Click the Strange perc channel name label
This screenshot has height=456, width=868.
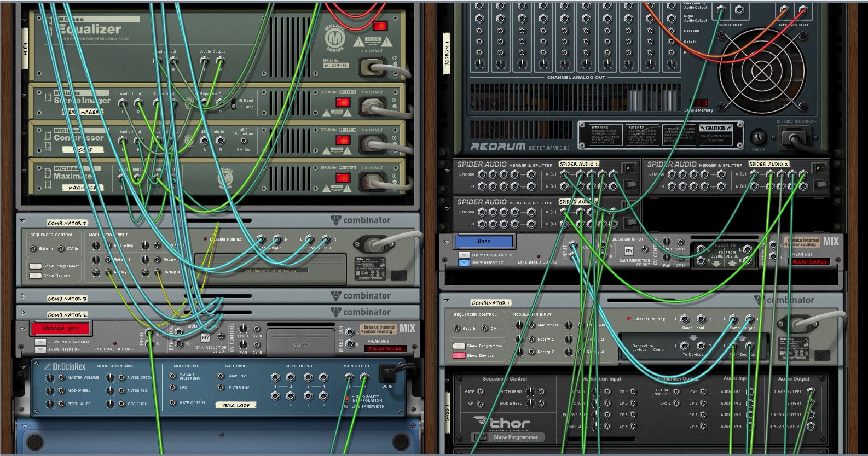(60, 328)
